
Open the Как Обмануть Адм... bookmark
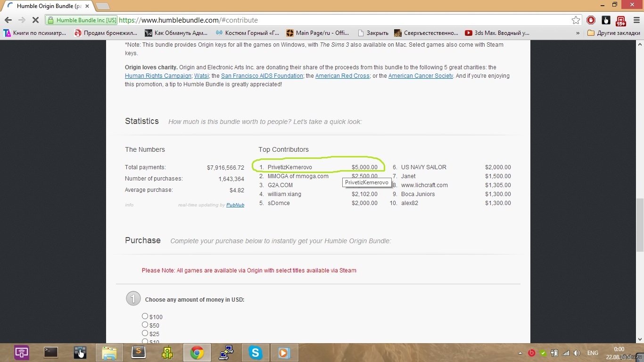pos(176,33)
